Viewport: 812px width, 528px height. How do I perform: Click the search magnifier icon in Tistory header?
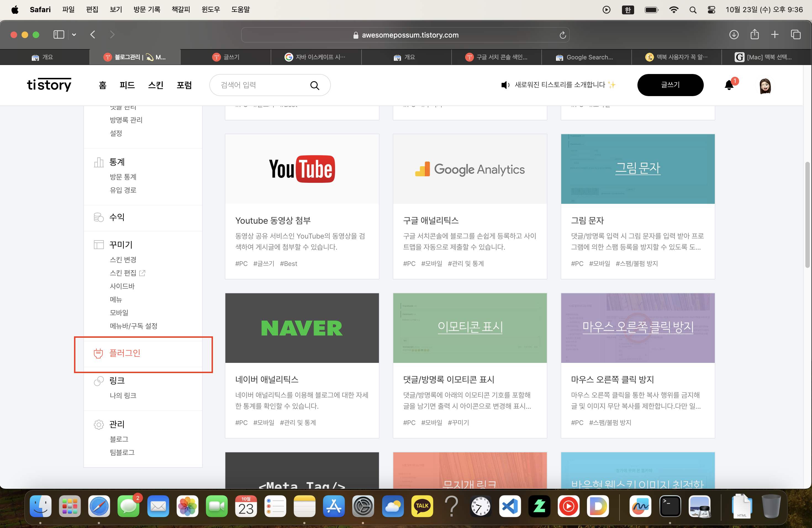(x=315, y=85)
